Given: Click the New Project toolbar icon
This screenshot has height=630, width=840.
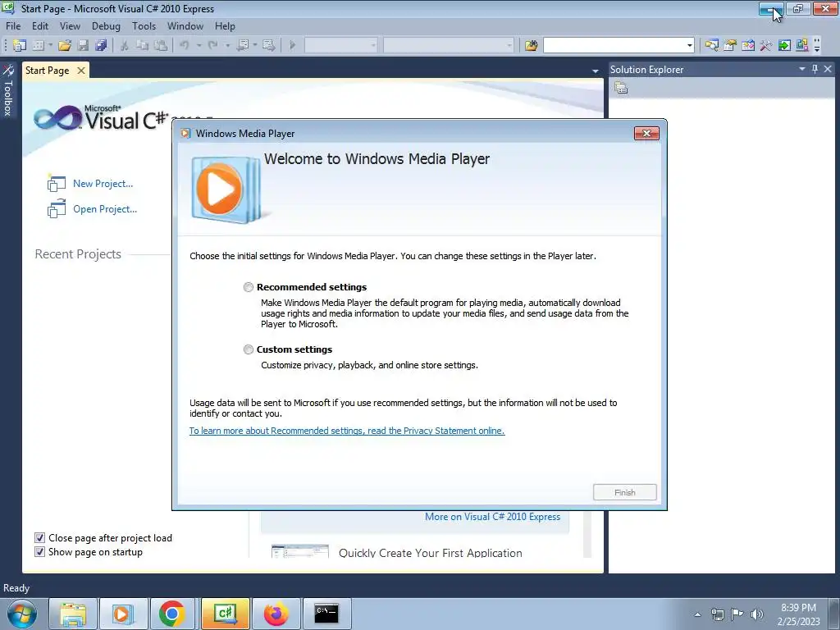Looking at the screenshot, I should tap(20, 46).
